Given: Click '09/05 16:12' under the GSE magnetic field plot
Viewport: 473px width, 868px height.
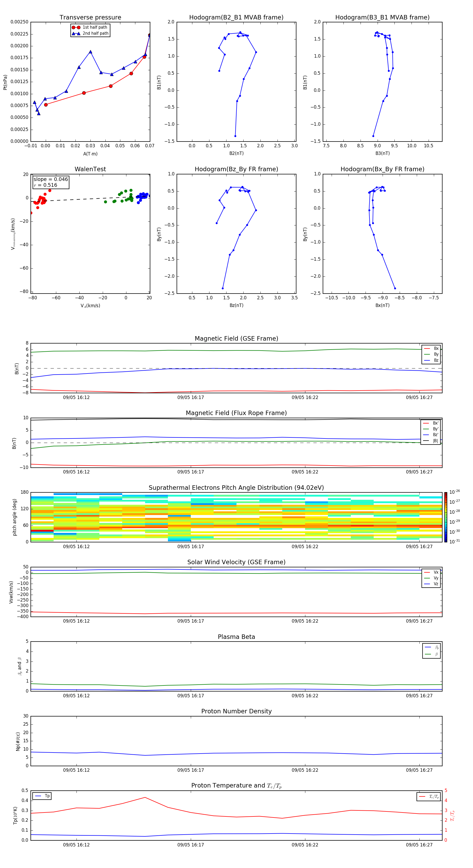Looking at the screenshot, I should pos(76,398).
